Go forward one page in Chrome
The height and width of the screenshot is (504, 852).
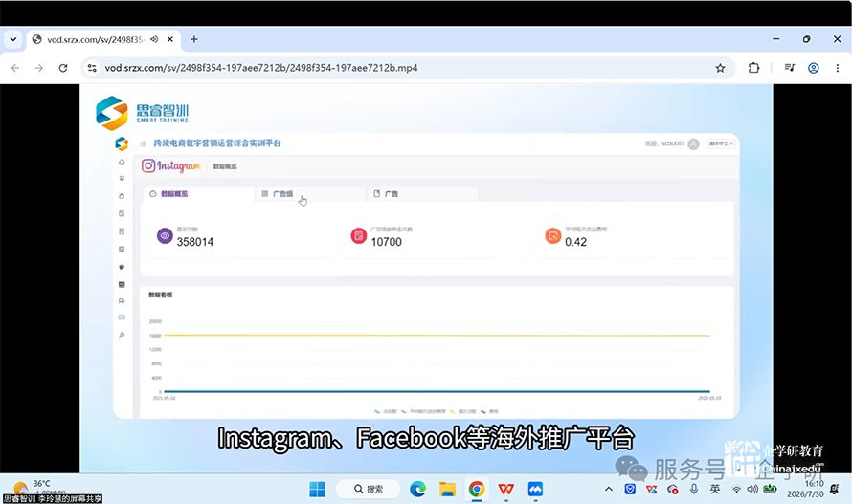coord(39,68)
